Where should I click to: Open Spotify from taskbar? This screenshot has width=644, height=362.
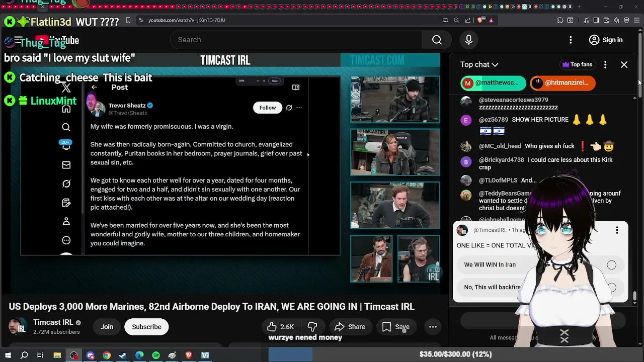[156, 355]
